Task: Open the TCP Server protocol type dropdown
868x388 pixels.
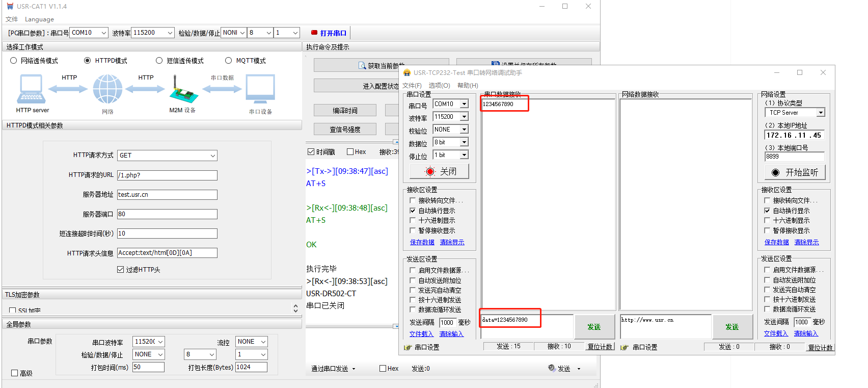Action: 821,113
